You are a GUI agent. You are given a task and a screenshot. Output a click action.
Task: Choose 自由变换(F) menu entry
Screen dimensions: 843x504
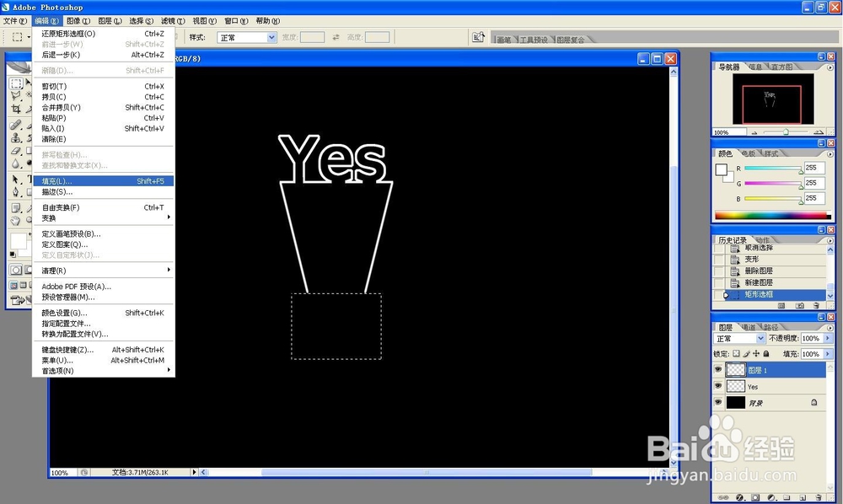tap(103, 207)
